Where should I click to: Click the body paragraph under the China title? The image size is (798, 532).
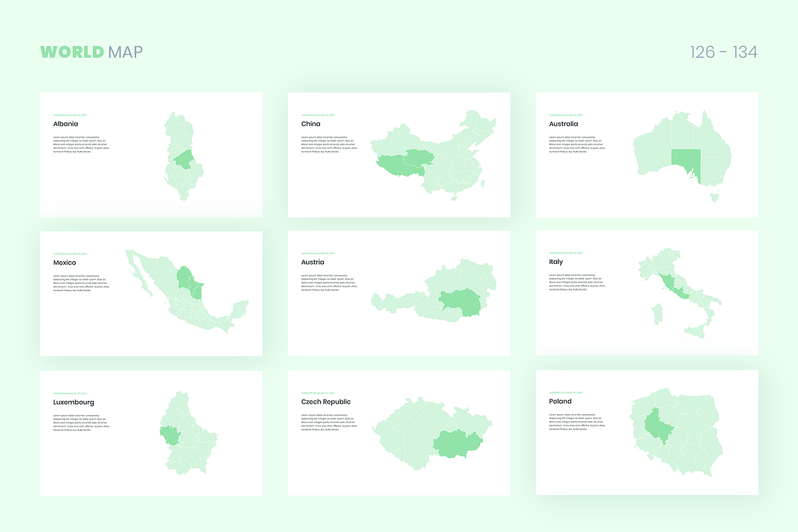[329, 144]
